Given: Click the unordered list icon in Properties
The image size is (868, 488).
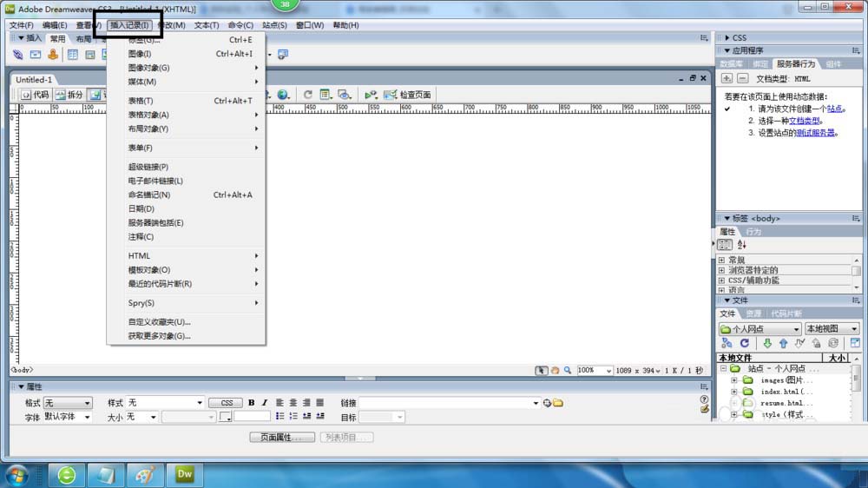Looking at the screenshot, I should point(280,416).
